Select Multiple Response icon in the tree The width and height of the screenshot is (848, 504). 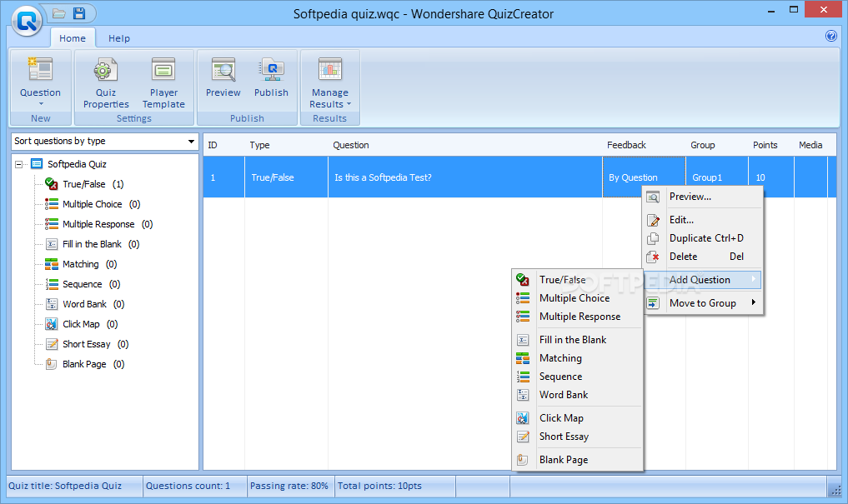(52, 224)
